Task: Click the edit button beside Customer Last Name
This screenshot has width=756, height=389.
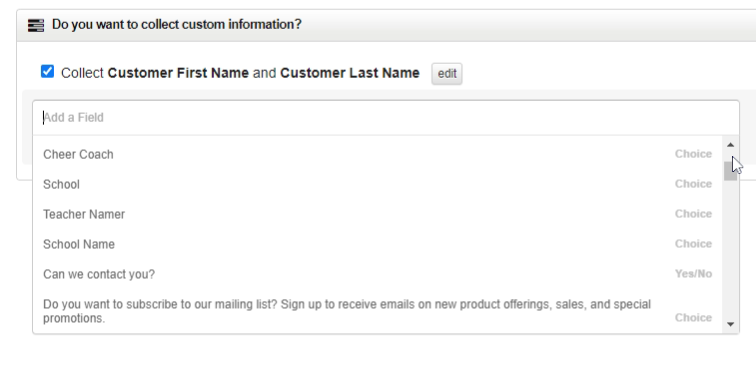Action: [446, 74]
